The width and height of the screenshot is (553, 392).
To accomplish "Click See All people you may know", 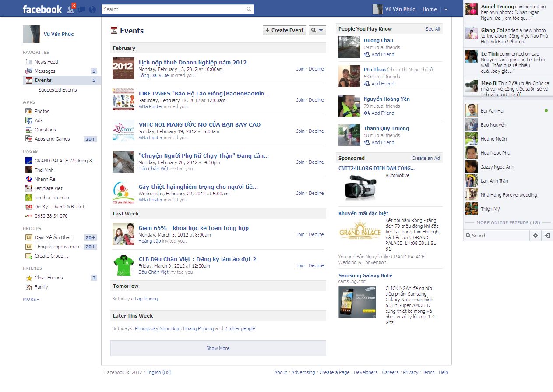I will pos(433,29).
